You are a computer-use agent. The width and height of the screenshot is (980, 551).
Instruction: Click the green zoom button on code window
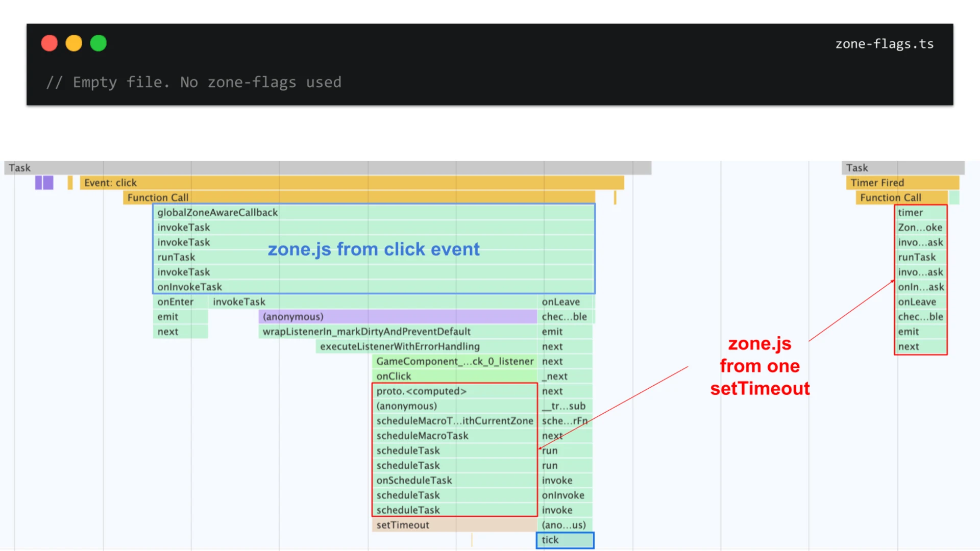point(98,43)
